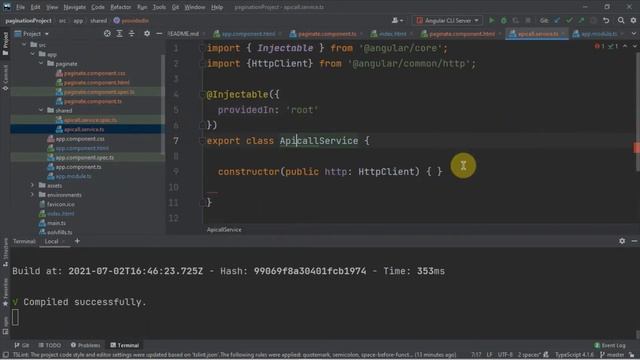The width and height of the screenshot is (640, 360).
Task: Collapse all nodes in Project panel
Action: click(131, 33)
